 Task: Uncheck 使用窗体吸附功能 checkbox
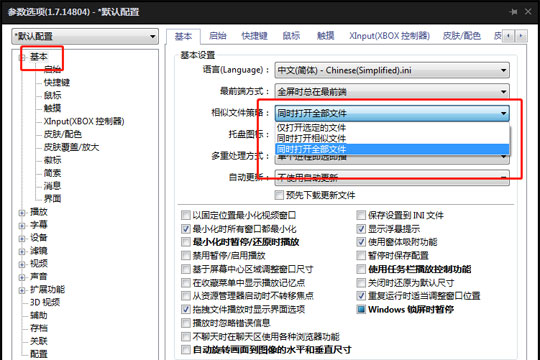click(x=361, y=242)
